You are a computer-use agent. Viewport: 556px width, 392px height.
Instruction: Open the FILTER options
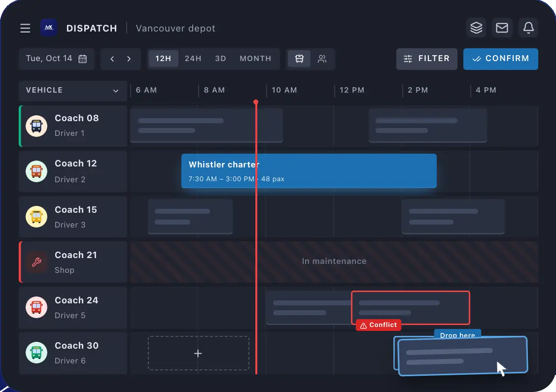point(426,59)
